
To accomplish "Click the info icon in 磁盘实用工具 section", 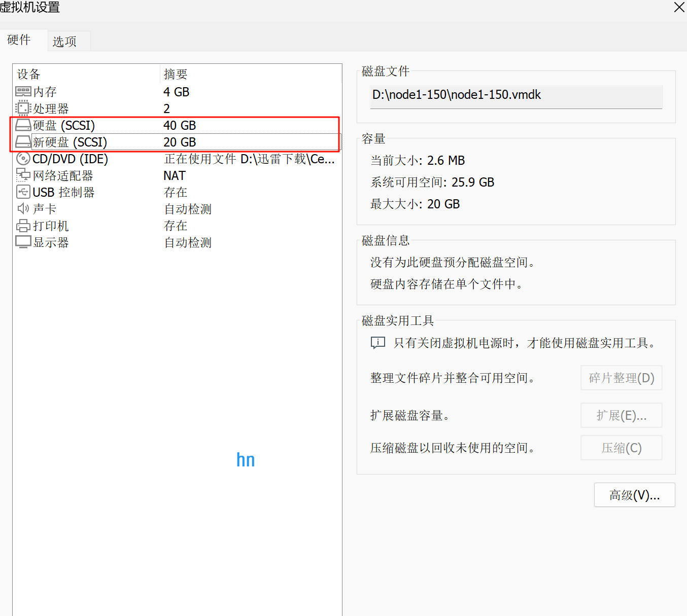I will tap(377, 343).
